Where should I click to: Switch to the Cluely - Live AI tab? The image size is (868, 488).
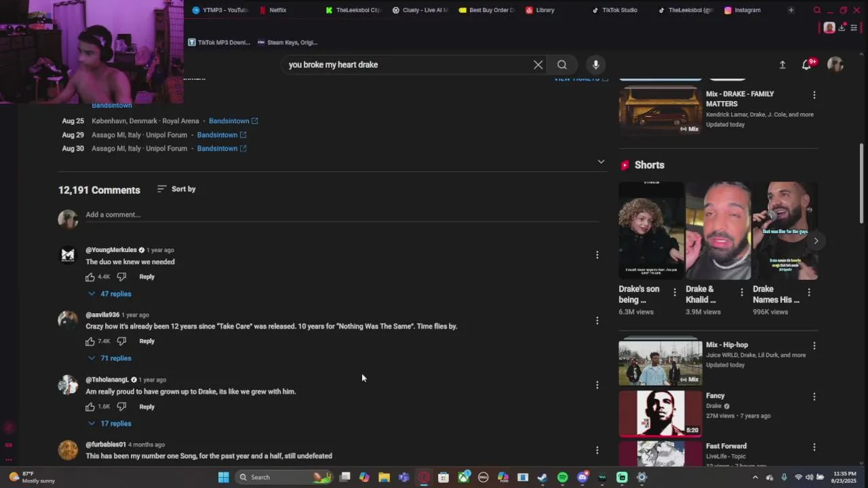click(x=420, y=10)
